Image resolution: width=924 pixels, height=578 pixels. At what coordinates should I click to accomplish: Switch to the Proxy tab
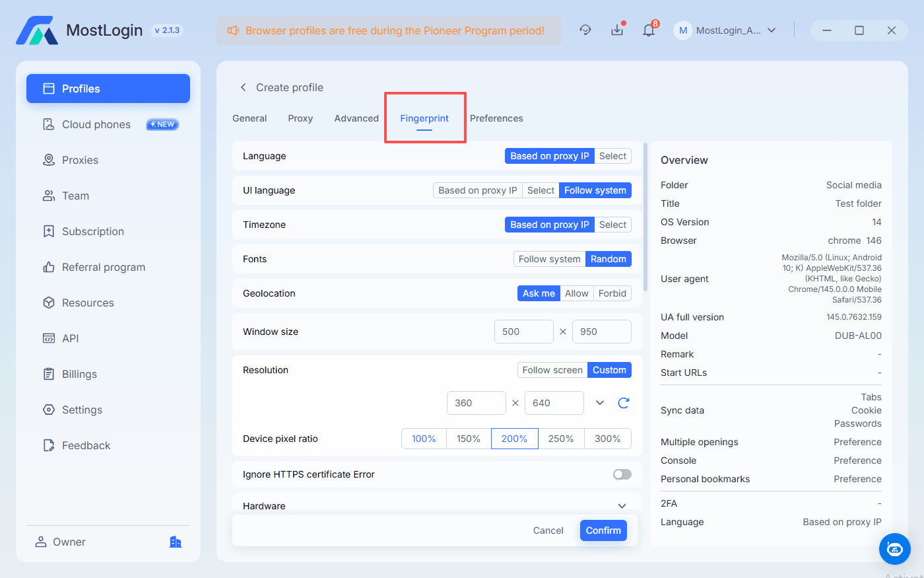tap(300, 118)
